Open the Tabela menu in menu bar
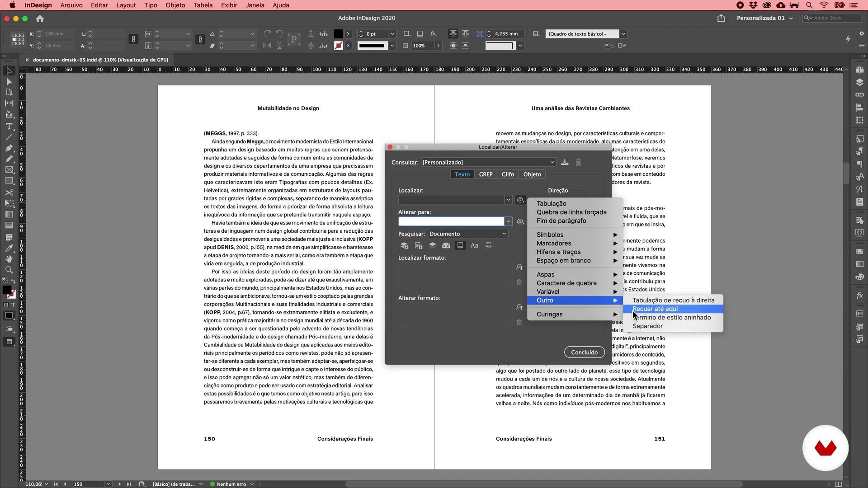This screenshot has width=868, height=488. [203, 5]
